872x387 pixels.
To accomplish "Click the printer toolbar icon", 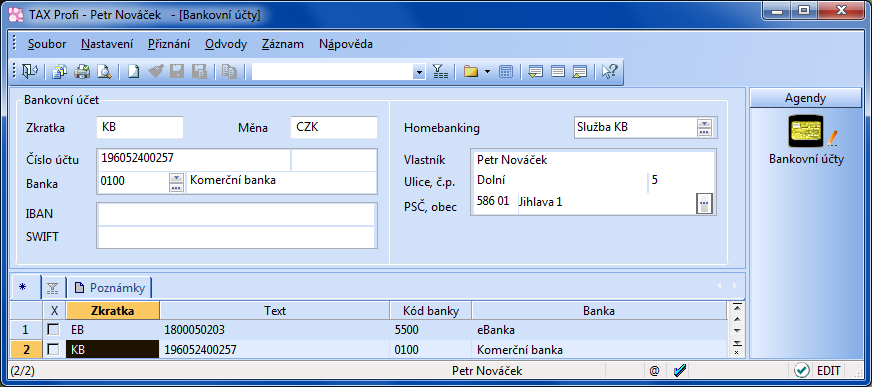I will 82,72.
